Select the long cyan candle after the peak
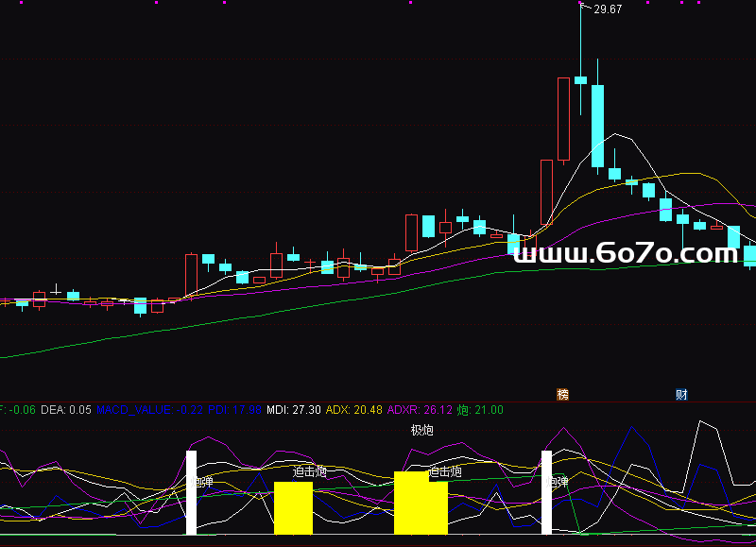This screenshot has width=756, height=547. pos(597,126)
